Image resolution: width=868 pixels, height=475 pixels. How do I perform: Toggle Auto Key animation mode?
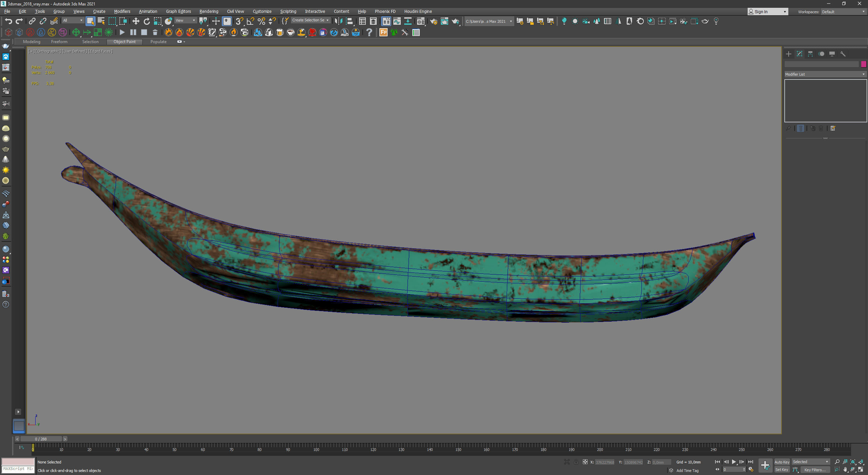click(x=782, y=462)
